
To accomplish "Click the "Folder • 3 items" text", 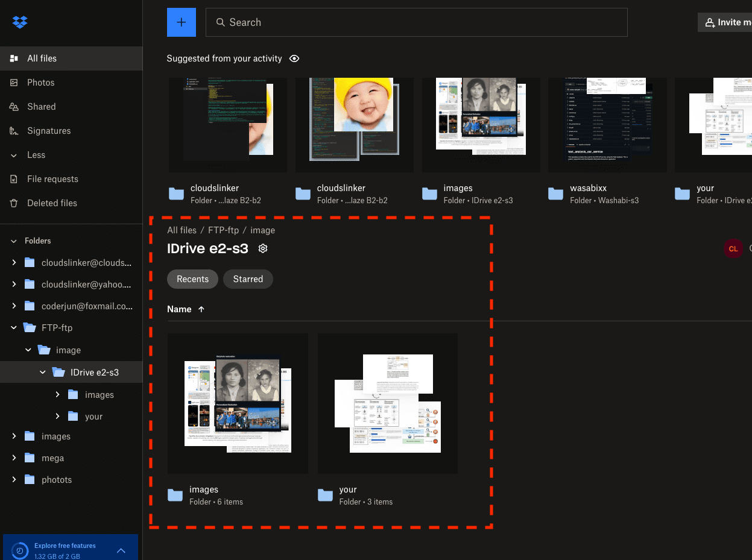I will [366, 502].
